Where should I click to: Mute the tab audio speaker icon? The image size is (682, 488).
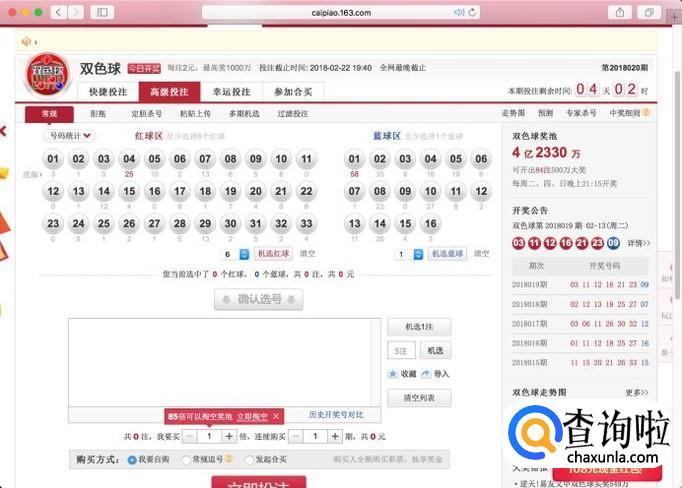point(458,13)
